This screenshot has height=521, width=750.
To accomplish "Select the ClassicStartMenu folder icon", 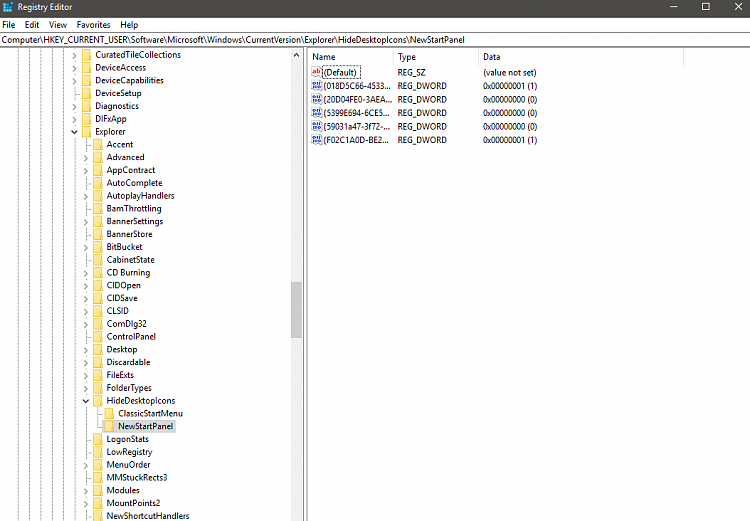I will pyautogui.click(x=110, y=413).
